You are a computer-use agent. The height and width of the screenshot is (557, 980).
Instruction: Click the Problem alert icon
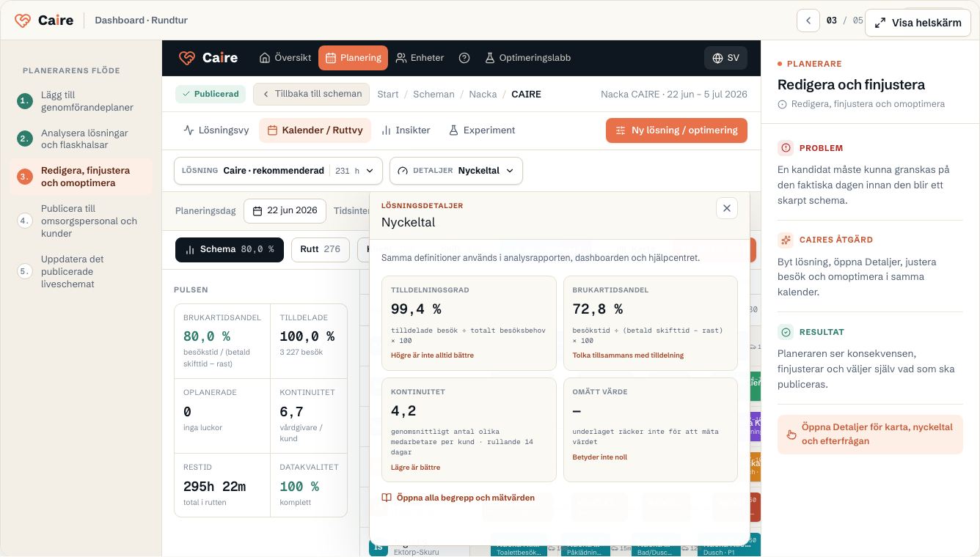pos(786,148)
